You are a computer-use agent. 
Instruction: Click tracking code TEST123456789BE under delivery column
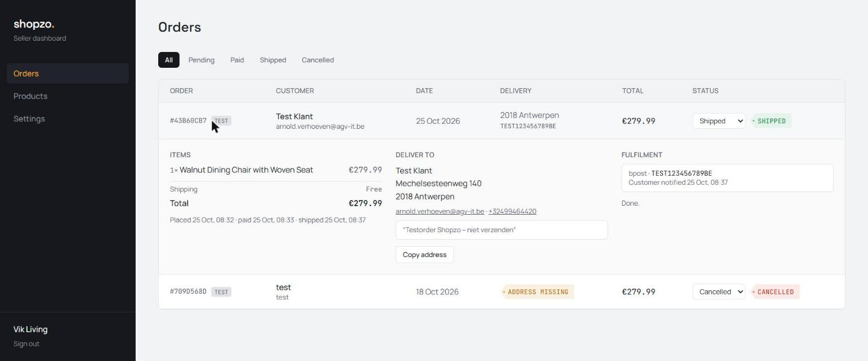(528, 126)
